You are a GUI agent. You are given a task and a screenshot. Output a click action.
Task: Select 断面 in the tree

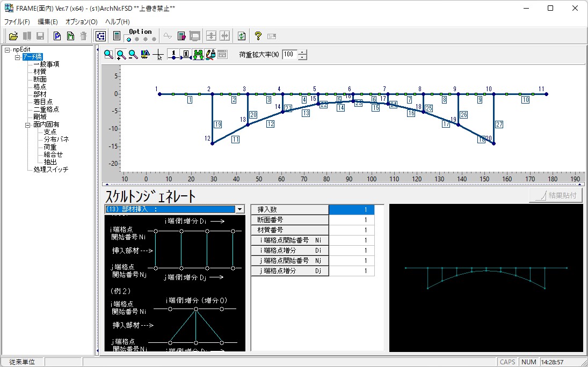40,79
